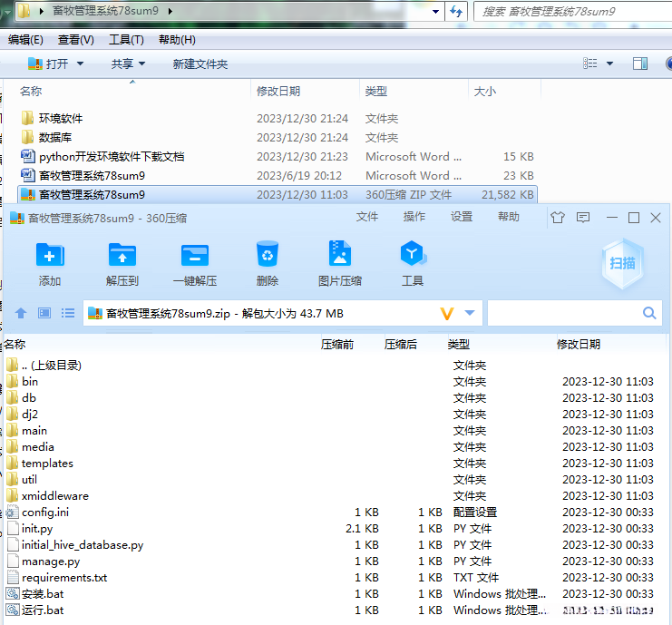Click the 删除 recycle-bin icon
Viewport: 672px width, 625px height.
point(268,254)
